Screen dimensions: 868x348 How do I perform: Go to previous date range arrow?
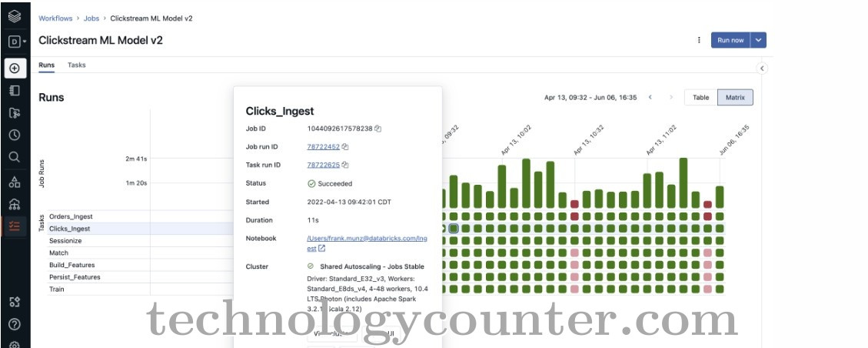click(x=650, y=97)
